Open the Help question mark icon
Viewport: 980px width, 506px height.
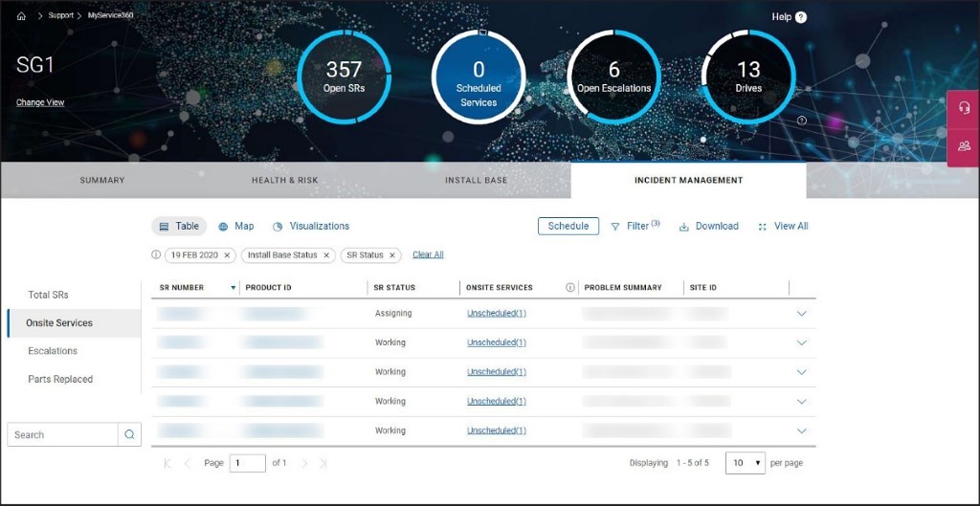click(801, 17)
